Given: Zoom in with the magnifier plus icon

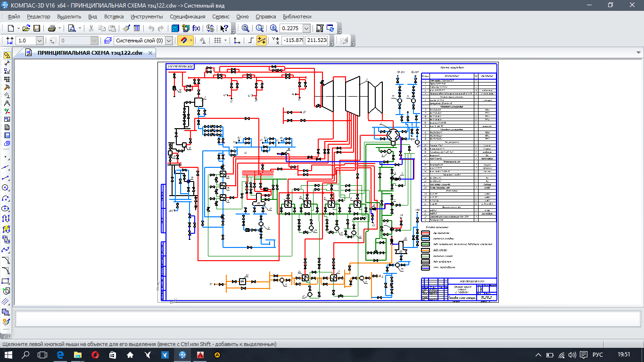Looking at the screenshot, I should 273,28.
